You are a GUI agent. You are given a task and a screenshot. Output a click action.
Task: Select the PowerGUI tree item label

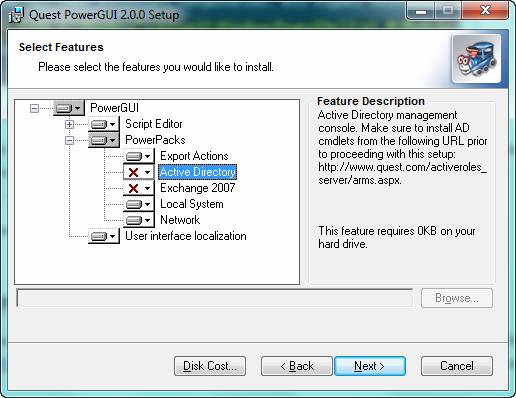click(x=114, y=108)
